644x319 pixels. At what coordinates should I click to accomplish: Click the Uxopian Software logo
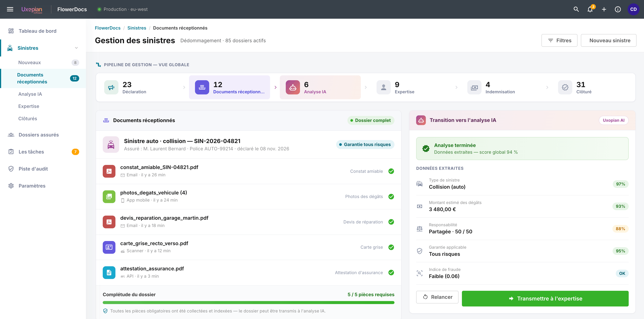click(x=32, y=10)
